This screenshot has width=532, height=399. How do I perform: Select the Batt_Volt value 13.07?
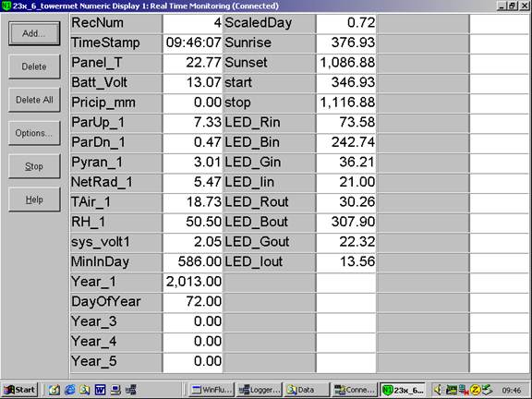[193, 83]
